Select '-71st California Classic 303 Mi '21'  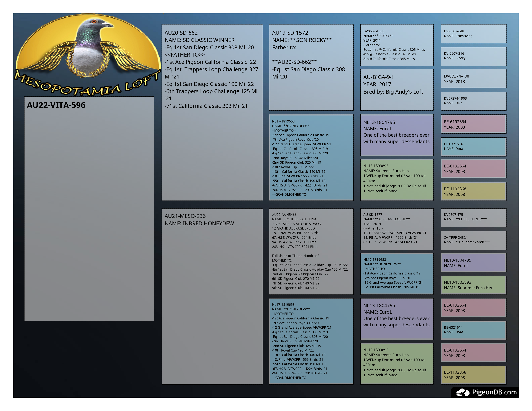(206, 106)
